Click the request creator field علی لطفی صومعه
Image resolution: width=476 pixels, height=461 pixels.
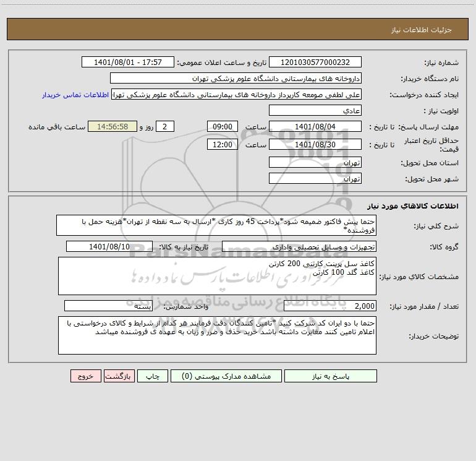tap(237, 94)
